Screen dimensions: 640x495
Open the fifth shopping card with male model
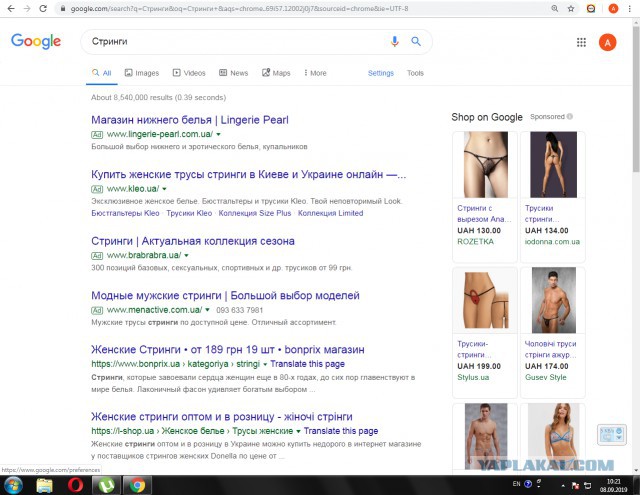click(485, 437)
